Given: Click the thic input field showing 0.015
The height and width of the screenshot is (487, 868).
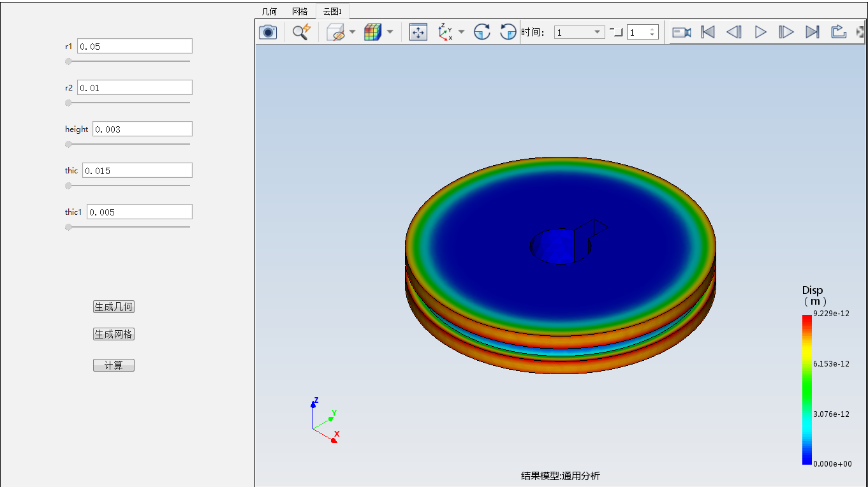Looking at the screenshot, I should click(x=137, y=170).
